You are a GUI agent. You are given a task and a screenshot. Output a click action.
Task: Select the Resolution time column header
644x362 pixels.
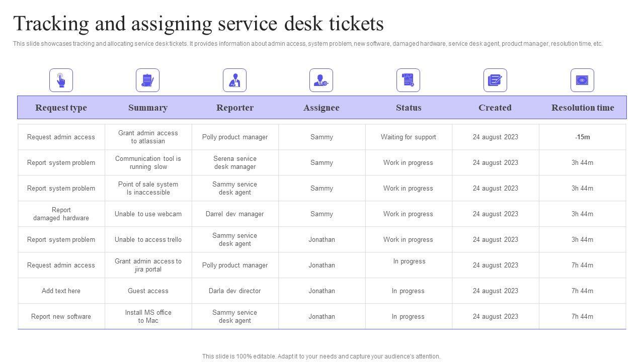(x=583, y=108)
